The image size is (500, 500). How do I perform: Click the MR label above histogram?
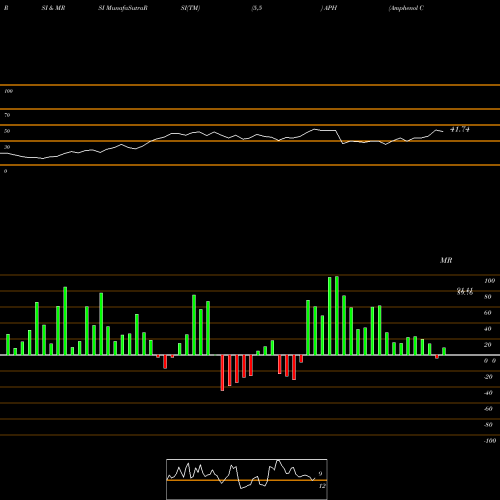click(x=446, y=260)
